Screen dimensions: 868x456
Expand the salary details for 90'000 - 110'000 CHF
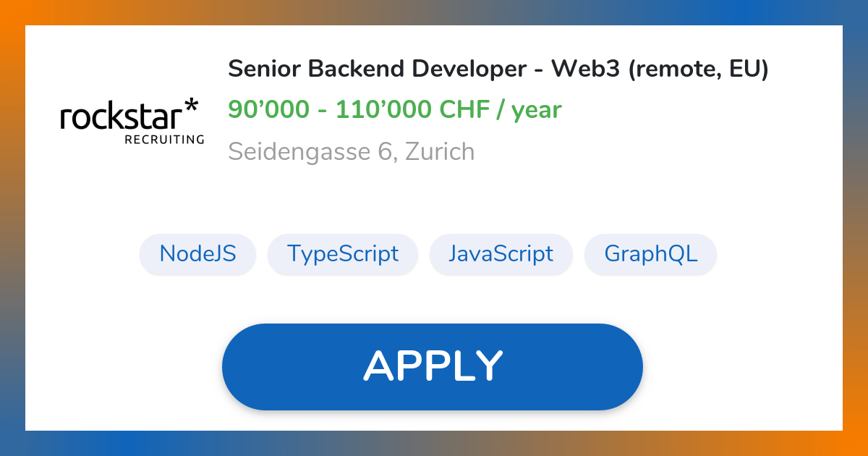pos(395,109)
